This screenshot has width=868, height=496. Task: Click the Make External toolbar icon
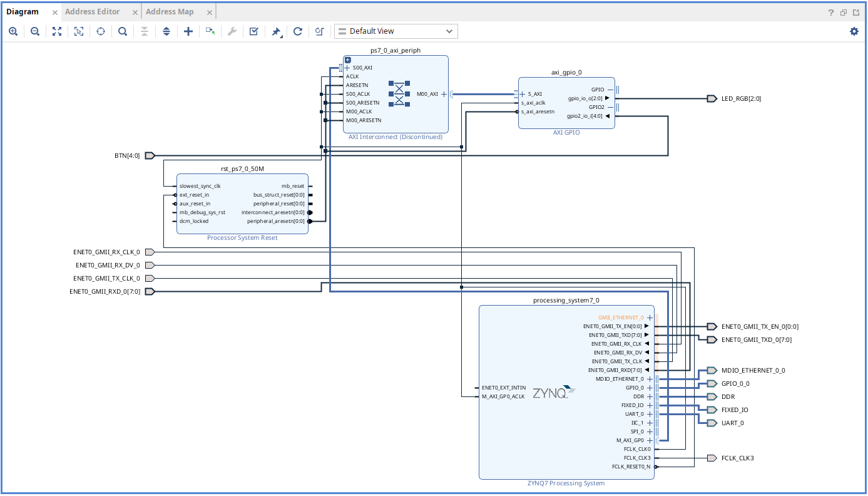click(210, 31)
